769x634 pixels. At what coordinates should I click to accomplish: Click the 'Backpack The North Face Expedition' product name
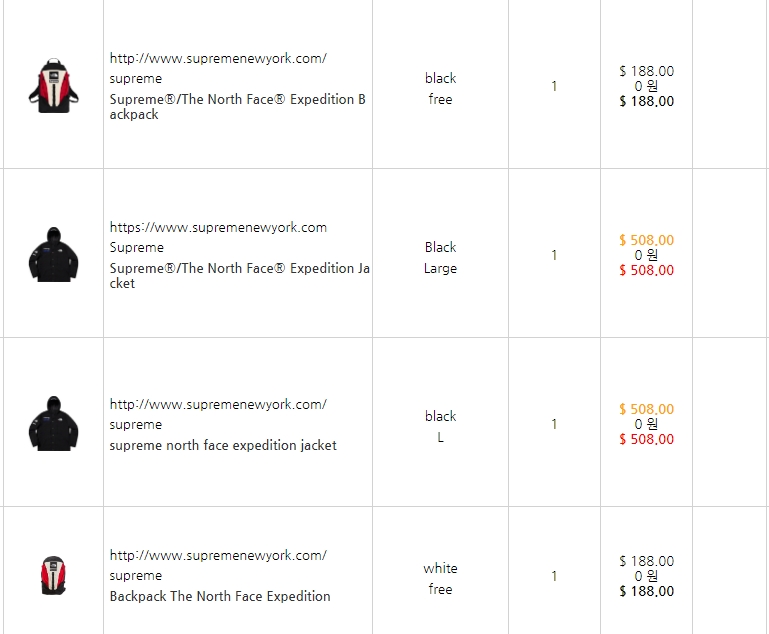tap(220, 596)
